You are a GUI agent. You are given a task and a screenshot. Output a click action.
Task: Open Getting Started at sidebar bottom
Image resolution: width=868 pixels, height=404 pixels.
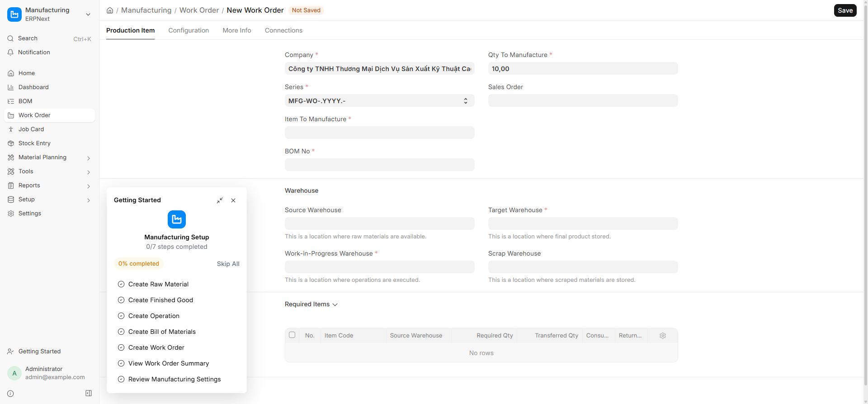(x=49, y=352)
